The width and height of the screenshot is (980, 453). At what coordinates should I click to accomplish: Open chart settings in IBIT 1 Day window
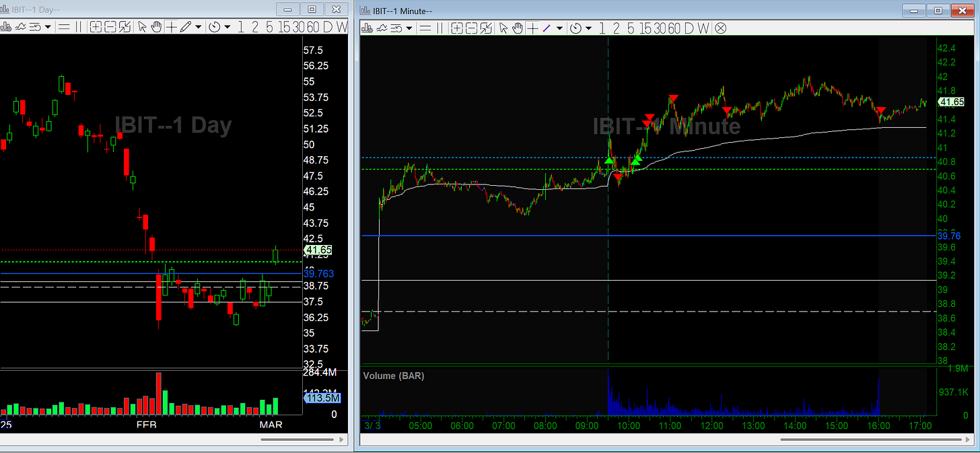click(x=6, y=27)
